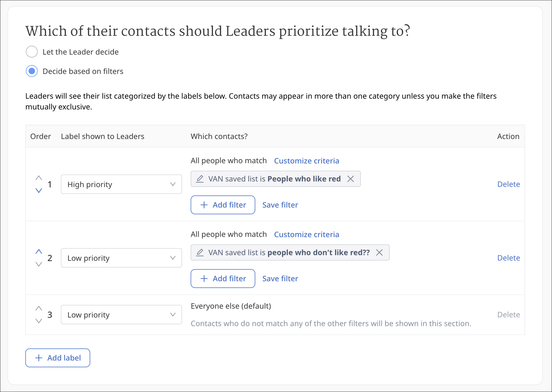This screenshot has height=392, width=552.
Task: Move row 3 up with arrow
Action: pos(39,308)
